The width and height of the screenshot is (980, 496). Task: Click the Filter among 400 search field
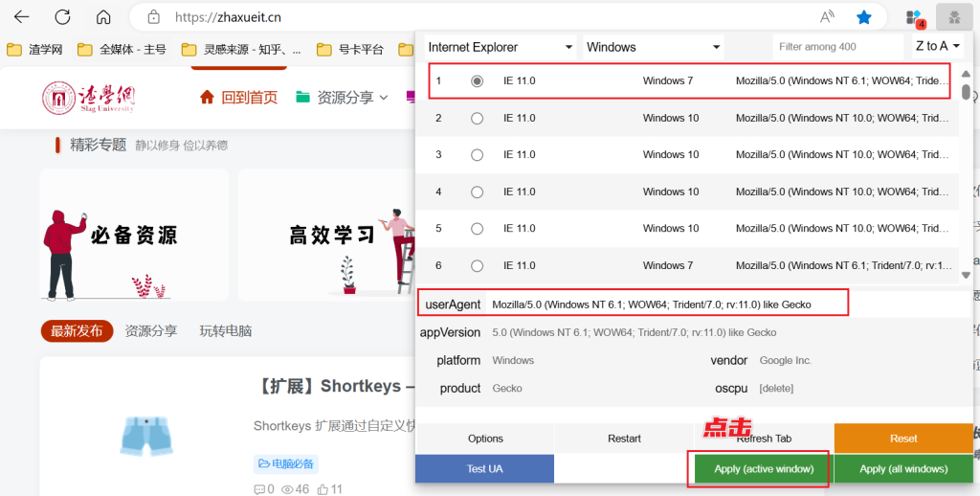[x=837, y=47]
